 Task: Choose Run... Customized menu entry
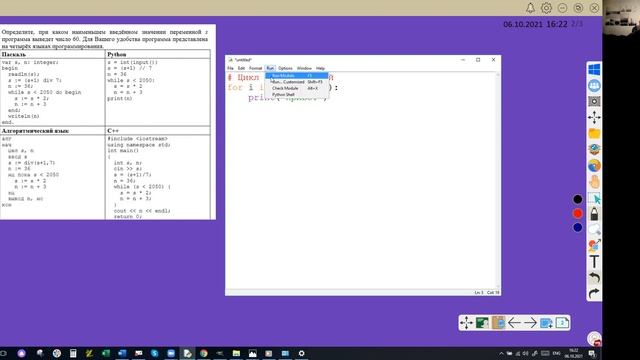[297, 82]
